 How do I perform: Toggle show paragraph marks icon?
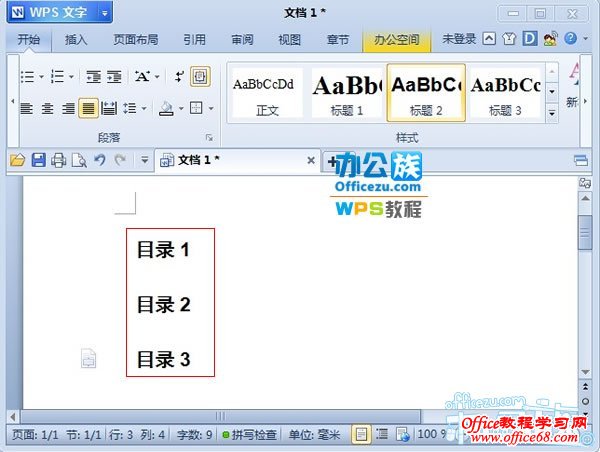[179, 77]
